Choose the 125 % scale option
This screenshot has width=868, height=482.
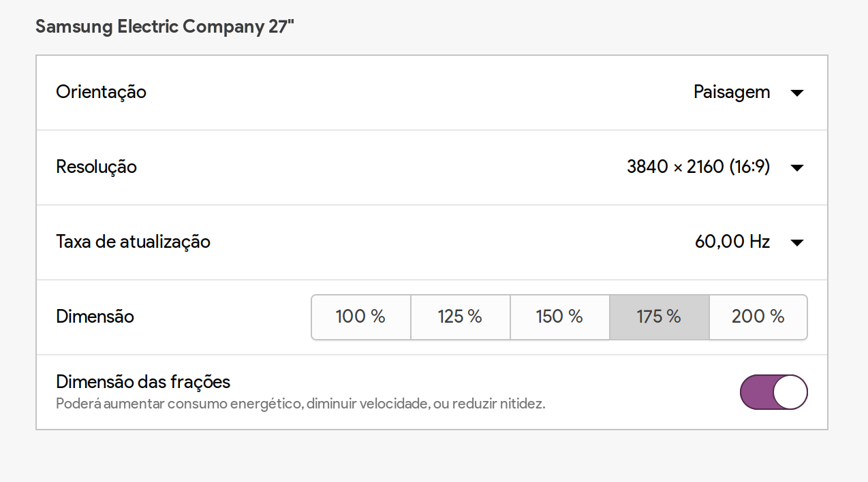click(461, 317)
